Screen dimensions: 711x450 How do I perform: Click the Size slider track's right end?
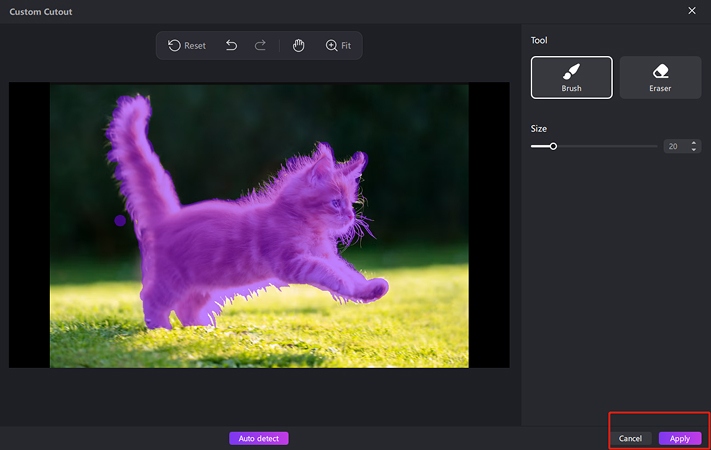pos(655,146)
